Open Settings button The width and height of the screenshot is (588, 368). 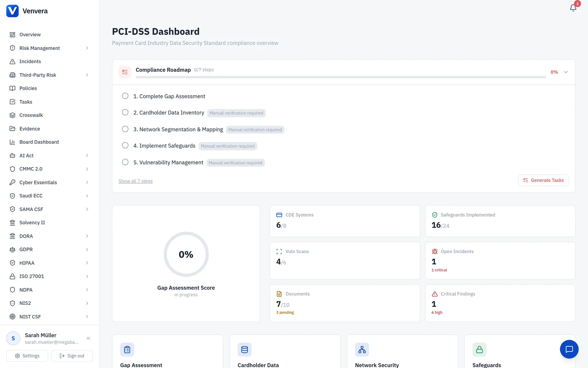point(27,356)
